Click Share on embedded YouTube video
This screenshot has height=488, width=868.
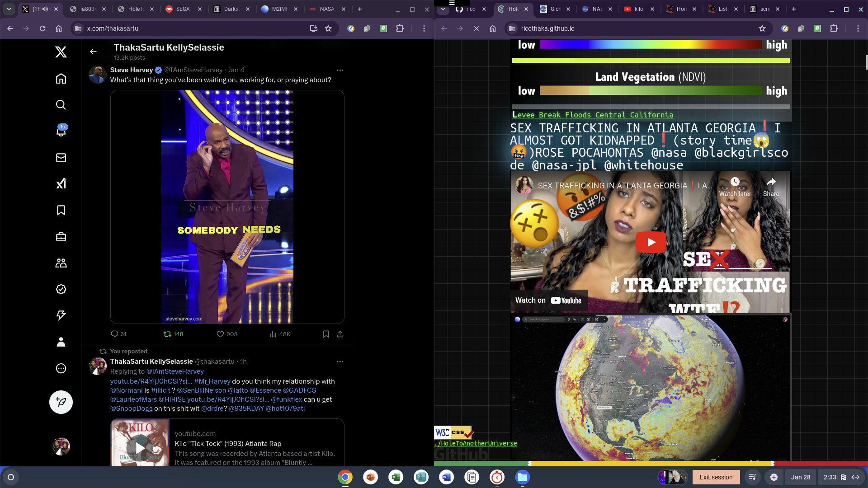[x=771, y=187]
